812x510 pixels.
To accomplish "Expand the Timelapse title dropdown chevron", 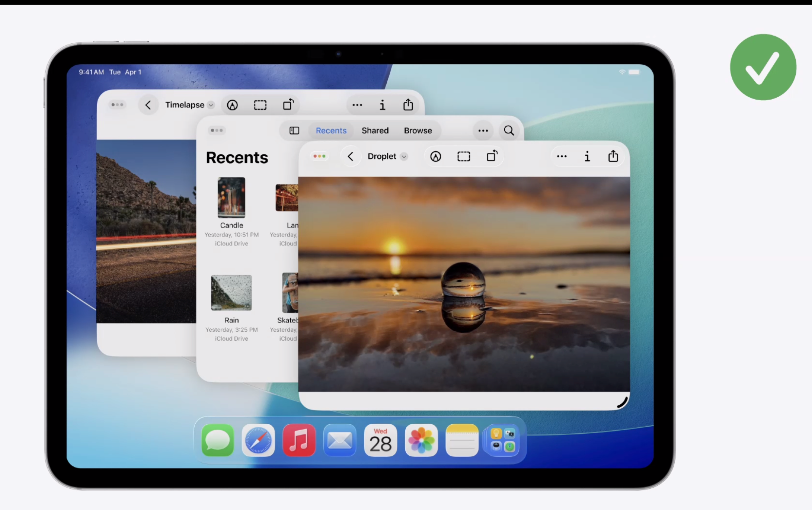I will tap(211, 105).
